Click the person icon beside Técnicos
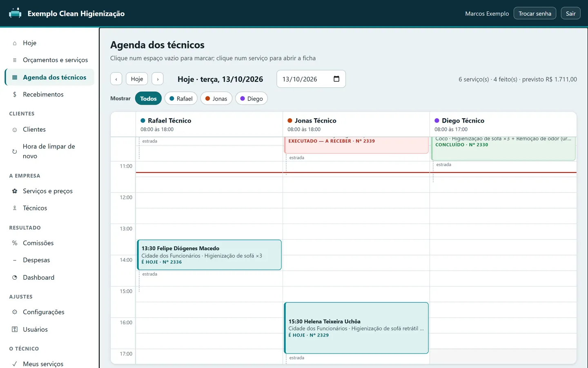588x368 pixels. pyautogui.click(x=15, y=208)
